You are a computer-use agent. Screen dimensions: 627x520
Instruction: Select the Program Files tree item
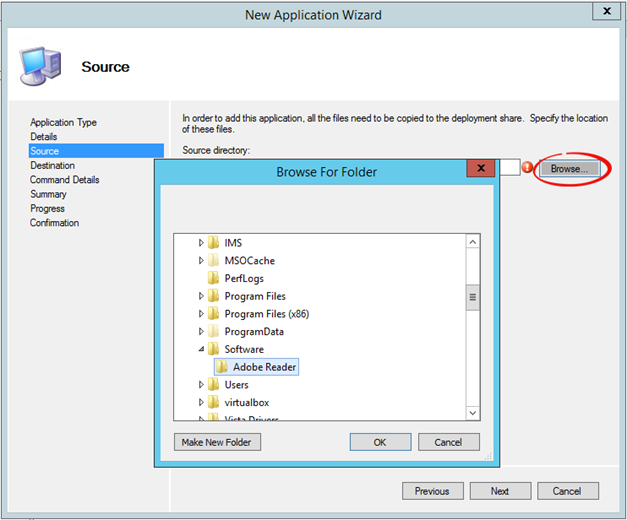tap(254, 296)
